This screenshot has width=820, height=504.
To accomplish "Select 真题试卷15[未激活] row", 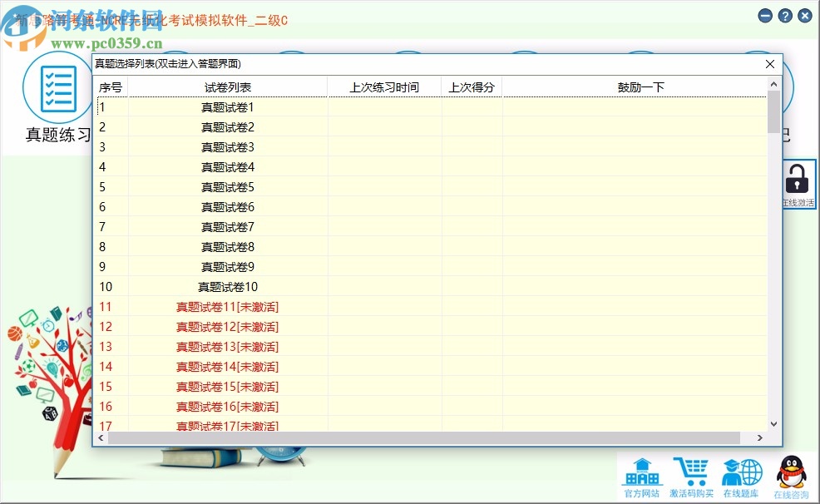I will click(432, 387).
